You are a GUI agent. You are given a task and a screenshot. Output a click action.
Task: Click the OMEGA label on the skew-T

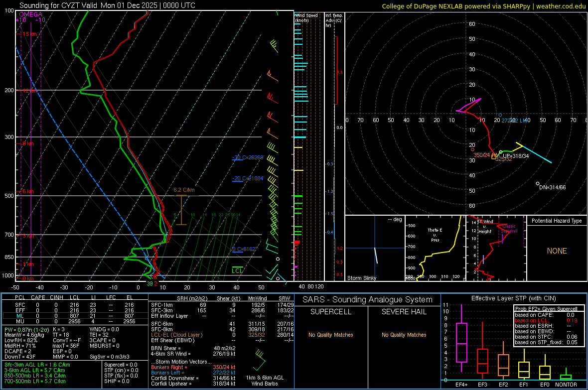point(31,14)
